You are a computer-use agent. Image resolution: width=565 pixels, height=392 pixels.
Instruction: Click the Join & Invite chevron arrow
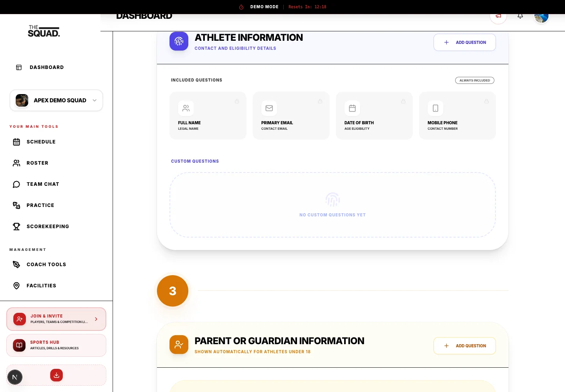(x=96, y=319)
